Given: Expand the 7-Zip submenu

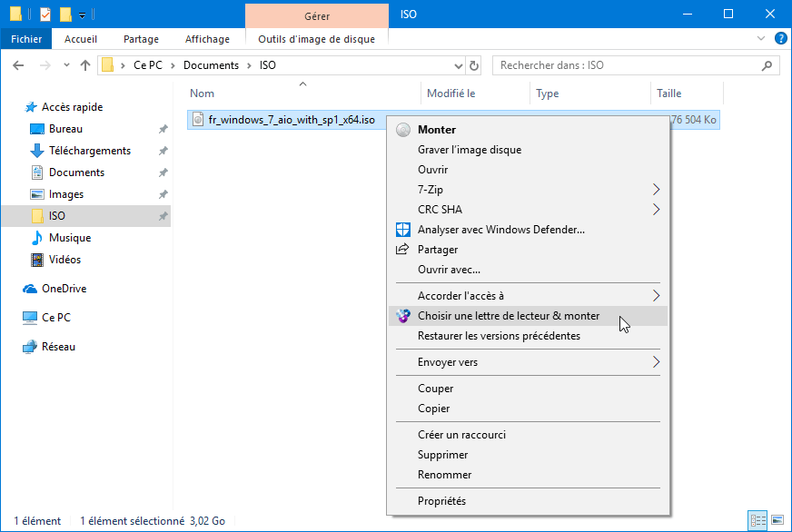Looking at the screenshot, I should pos(656,189).
